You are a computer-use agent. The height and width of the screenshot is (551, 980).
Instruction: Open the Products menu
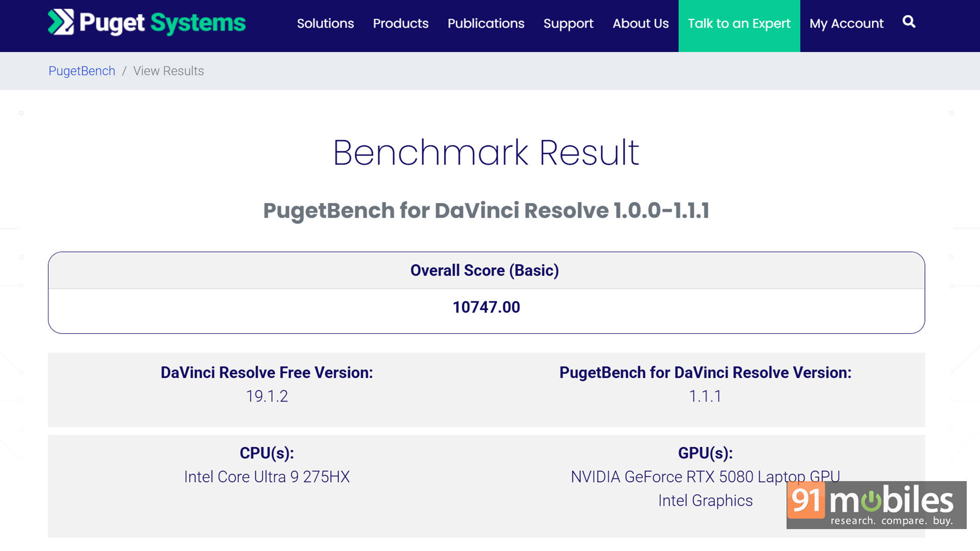point(401,23)
